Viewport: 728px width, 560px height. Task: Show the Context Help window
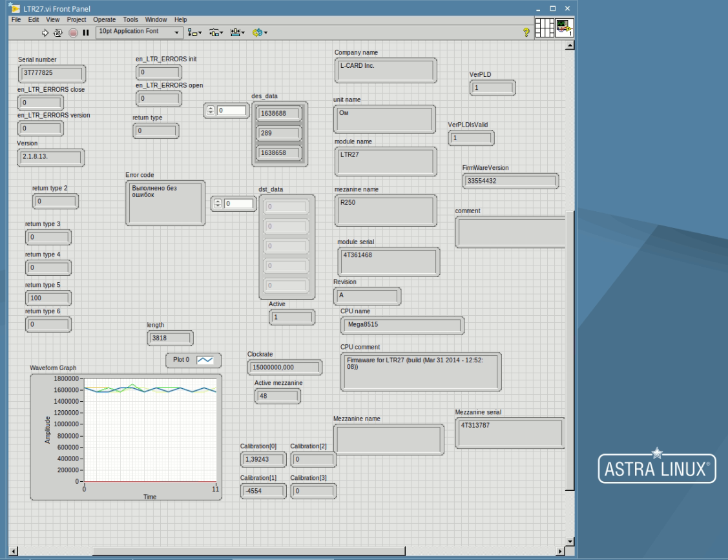click(526, 32)
